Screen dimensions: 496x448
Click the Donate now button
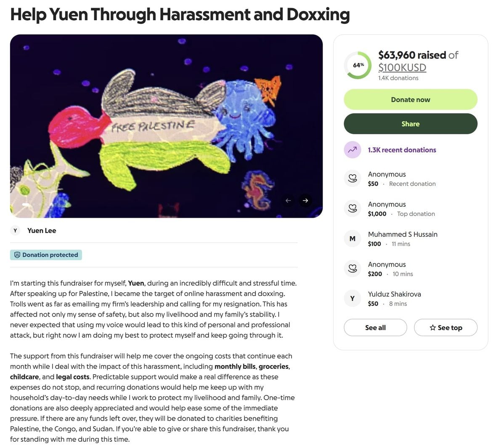click(x=410, y=100)
